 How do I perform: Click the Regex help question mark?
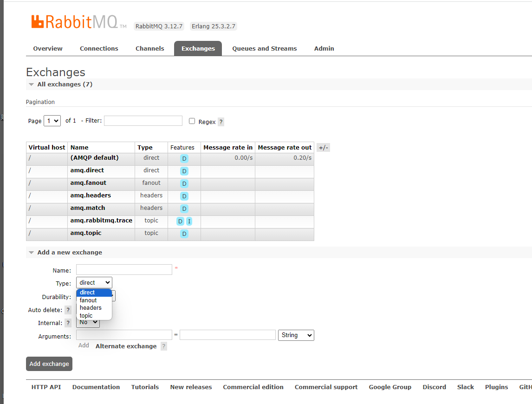[x=221, y=122]
